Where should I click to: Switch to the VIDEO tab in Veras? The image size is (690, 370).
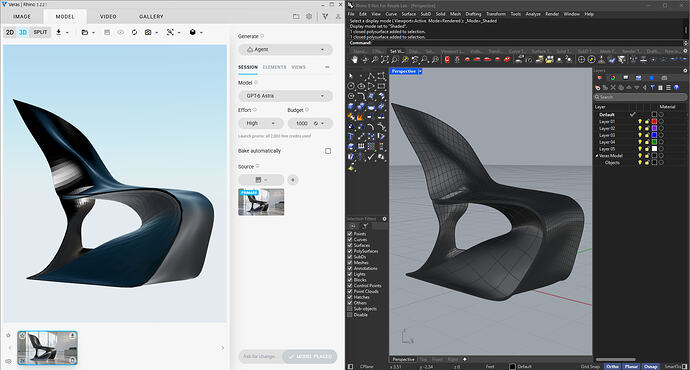108,16
